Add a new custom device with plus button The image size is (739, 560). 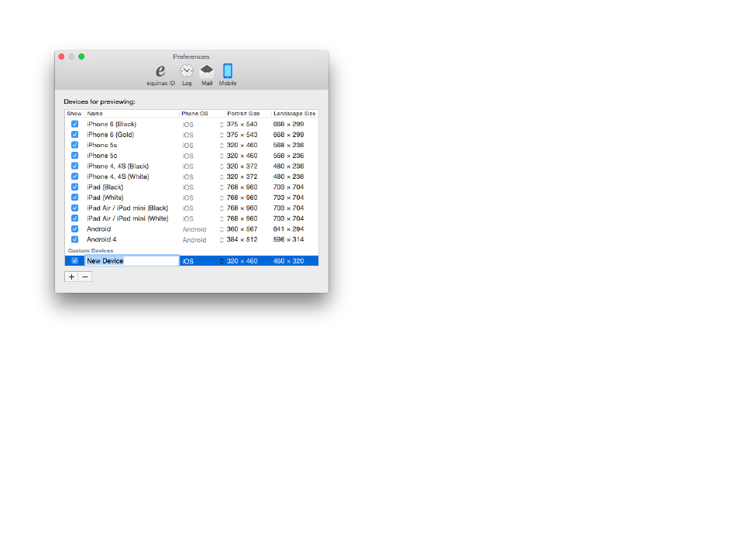71,277
